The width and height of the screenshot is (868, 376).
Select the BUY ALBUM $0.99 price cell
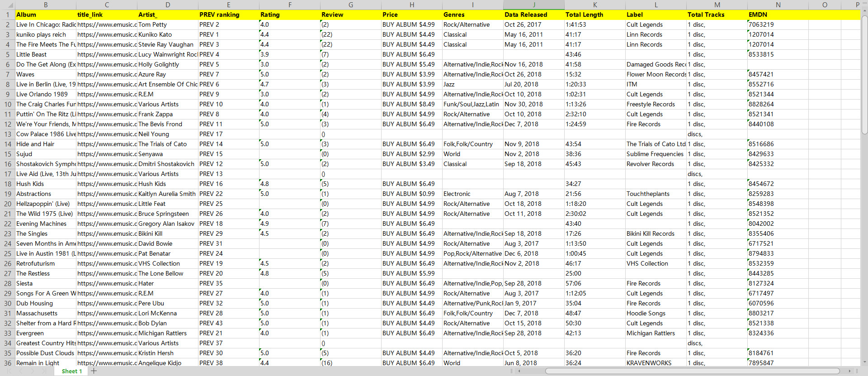412,194
